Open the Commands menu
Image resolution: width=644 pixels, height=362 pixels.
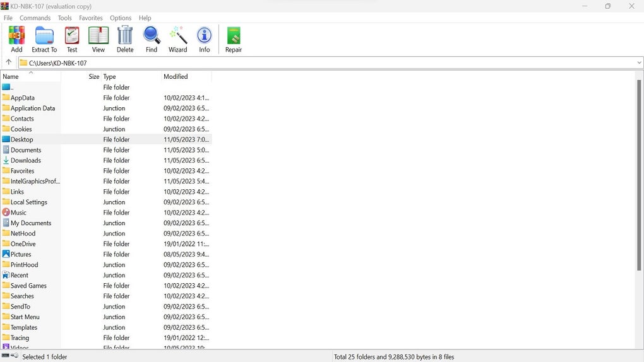[x=35, y=18]
